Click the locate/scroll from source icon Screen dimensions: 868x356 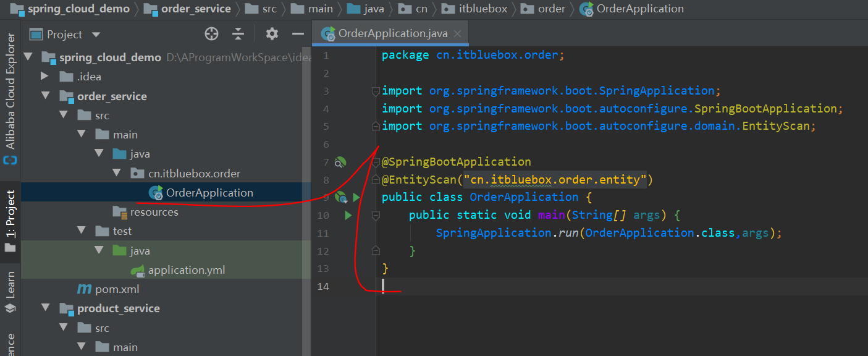click(x=212, y=34)
